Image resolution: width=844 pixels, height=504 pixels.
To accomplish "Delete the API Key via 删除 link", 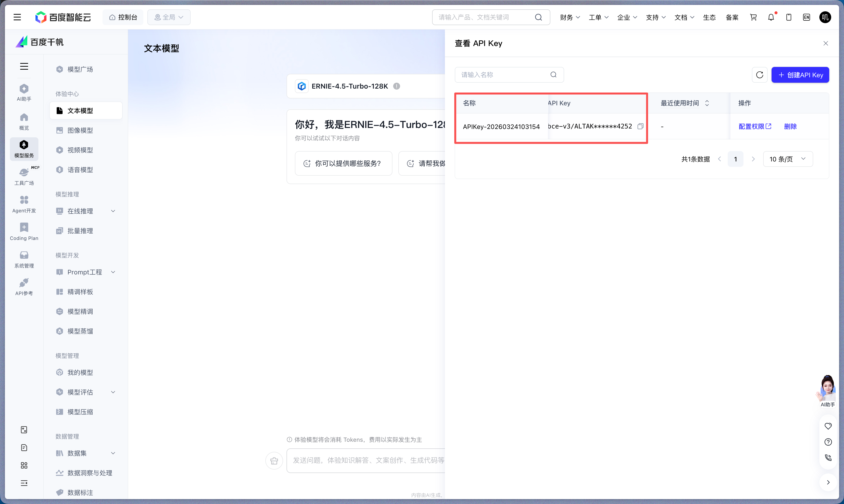I will click(x=790, y=126).
